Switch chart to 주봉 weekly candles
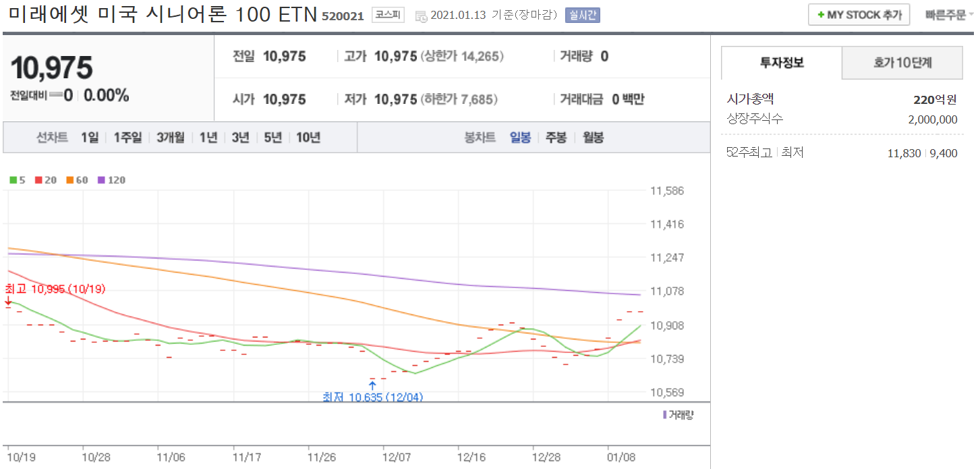 click(556, 138)
